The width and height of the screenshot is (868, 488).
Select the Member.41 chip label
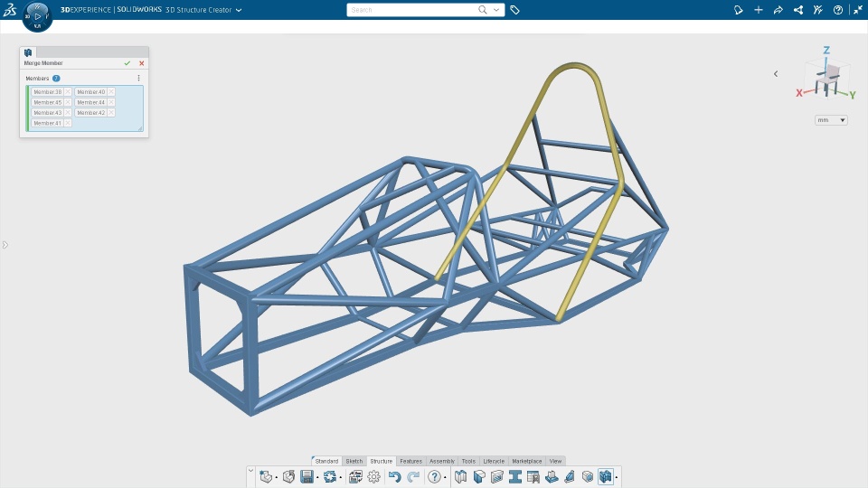47,123
